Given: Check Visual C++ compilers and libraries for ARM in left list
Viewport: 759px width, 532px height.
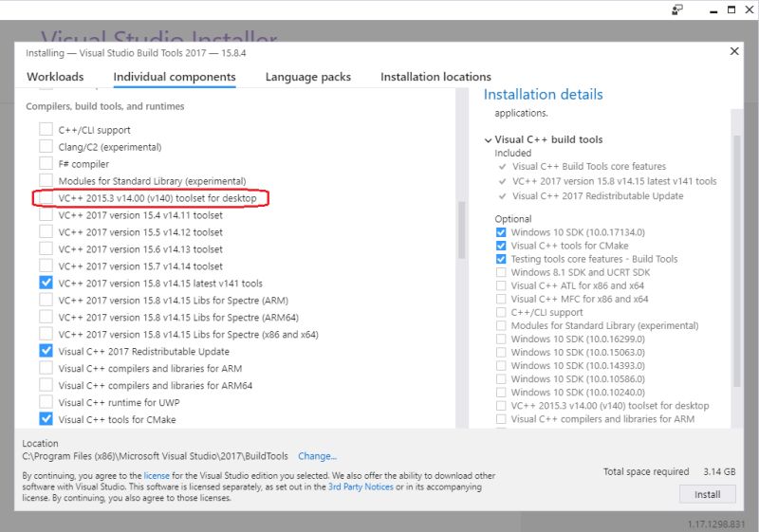Looking at the screenshot, I should tap(46, 368).
